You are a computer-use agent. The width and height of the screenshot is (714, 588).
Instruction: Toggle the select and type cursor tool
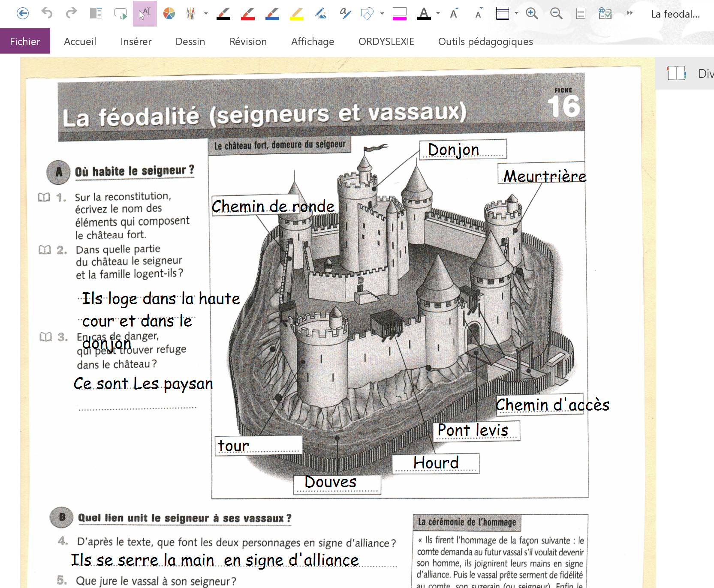click(145, 14)
